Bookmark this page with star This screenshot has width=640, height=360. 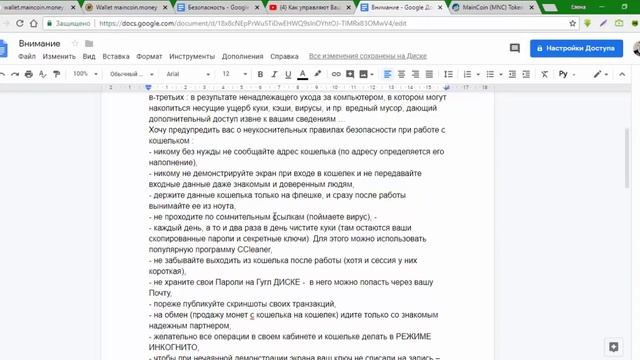[x=573, y=23]
